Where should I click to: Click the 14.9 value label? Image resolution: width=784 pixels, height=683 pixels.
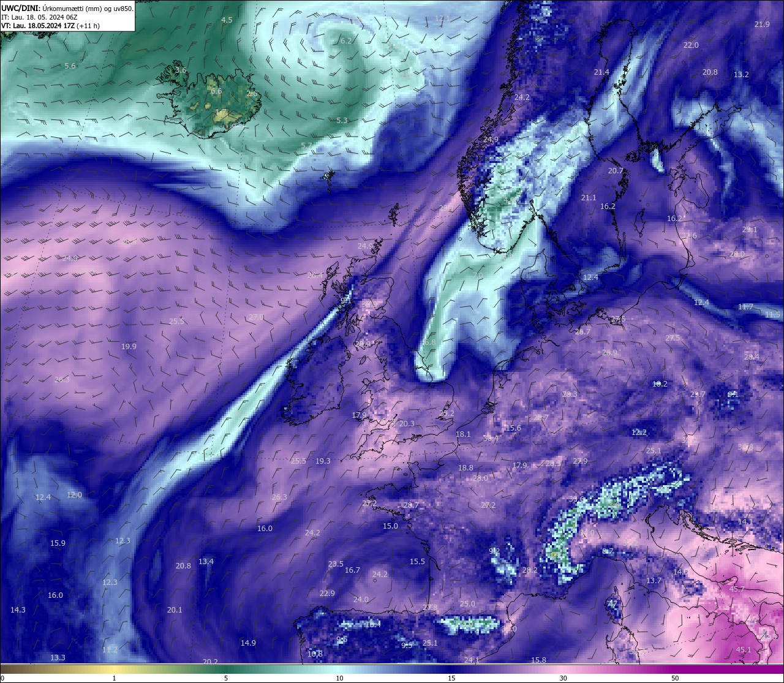tap(248, 643)
